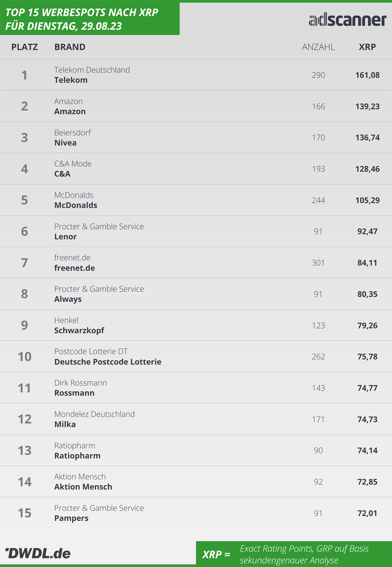The image size is (392, 567).
Task: Select the Telekom brand row
Action: click(196, 75)
